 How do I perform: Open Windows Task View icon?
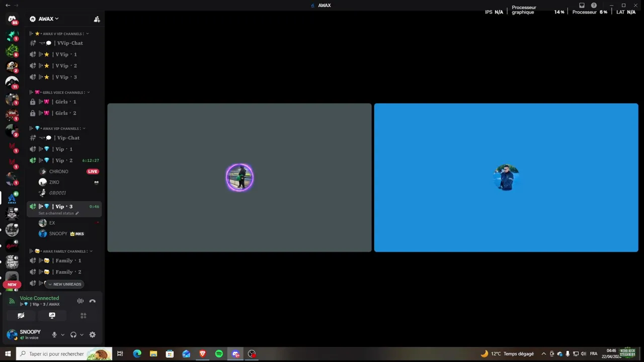point(120,354)
